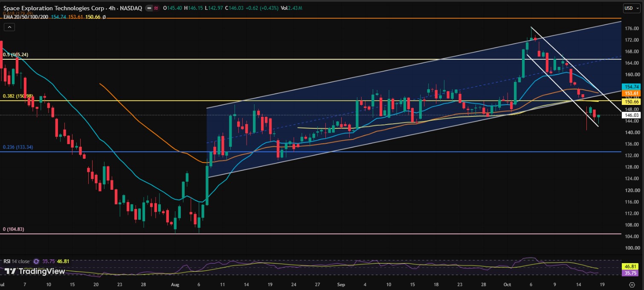
Task: Click the O145.40 open price readout
Action: pos(171,8)
